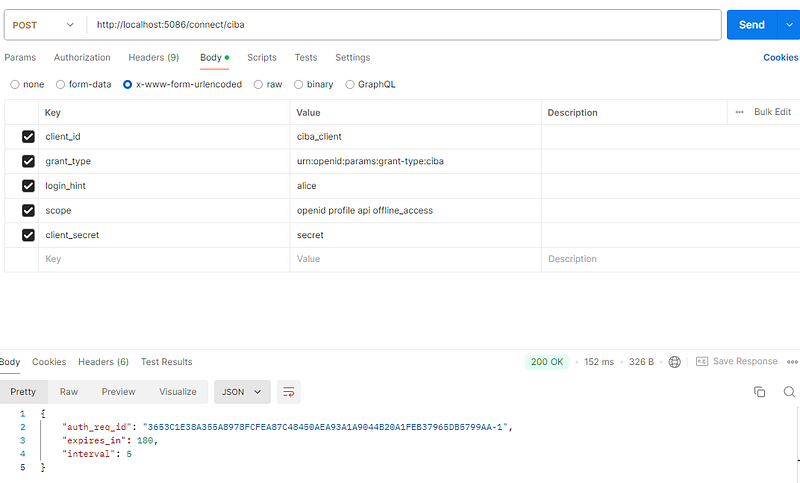
Task: Open the POST method dropdown
Action: 43,25
